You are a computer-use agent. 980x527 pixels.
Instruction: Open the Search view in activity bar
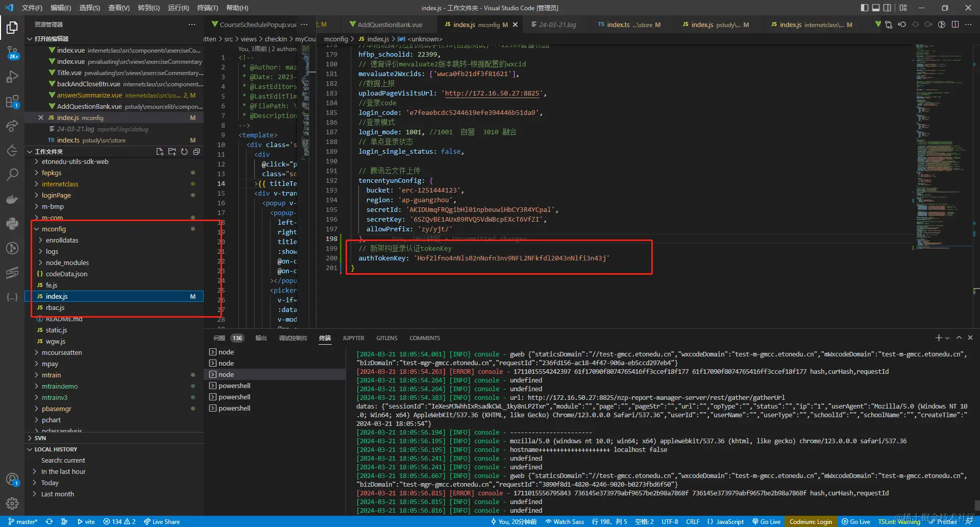pos(12,175)
